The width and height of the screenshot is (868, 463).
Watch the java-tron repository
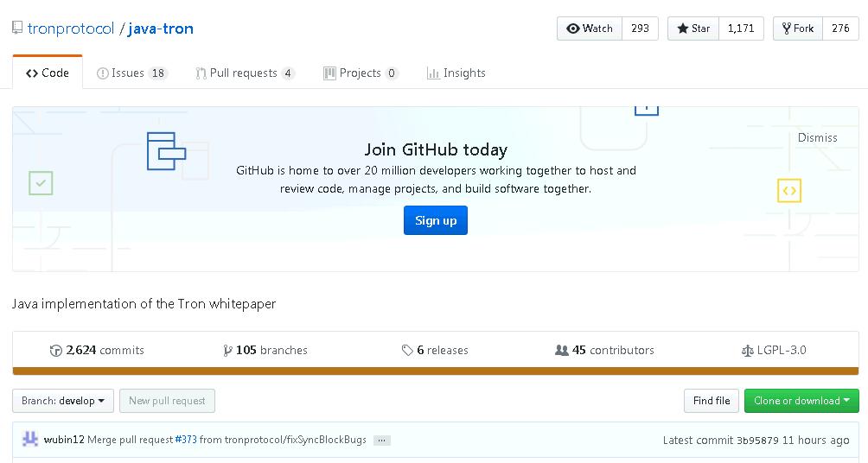coord(590,29)
